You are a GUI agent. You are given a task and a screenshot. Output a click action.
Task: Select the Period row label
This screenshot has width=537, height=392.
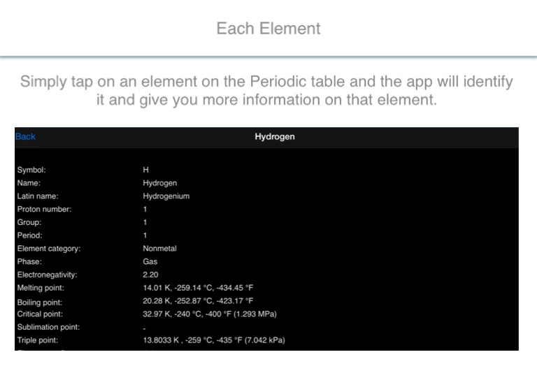tap(30, 235)
